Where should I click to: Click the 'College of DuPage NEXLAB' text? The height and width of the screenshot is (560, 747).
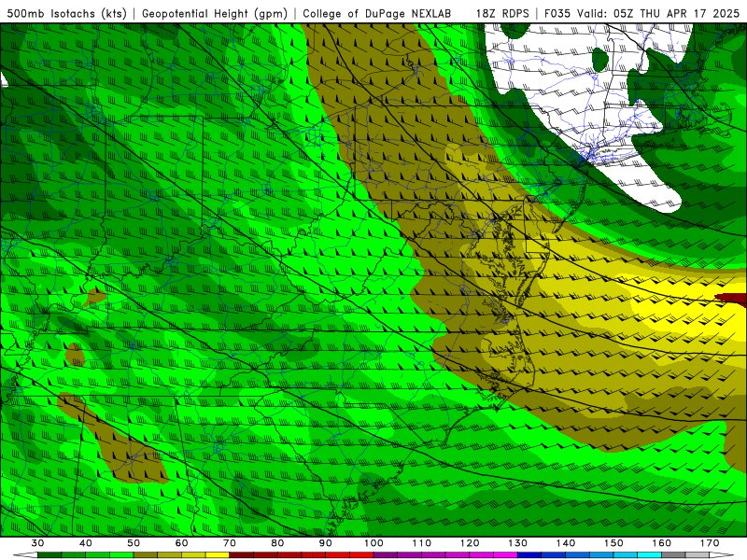(376, 13)
